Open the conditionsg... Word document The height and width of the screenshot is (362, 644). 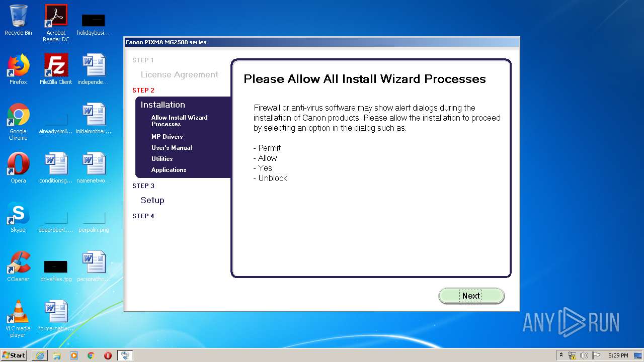[56, 168]
